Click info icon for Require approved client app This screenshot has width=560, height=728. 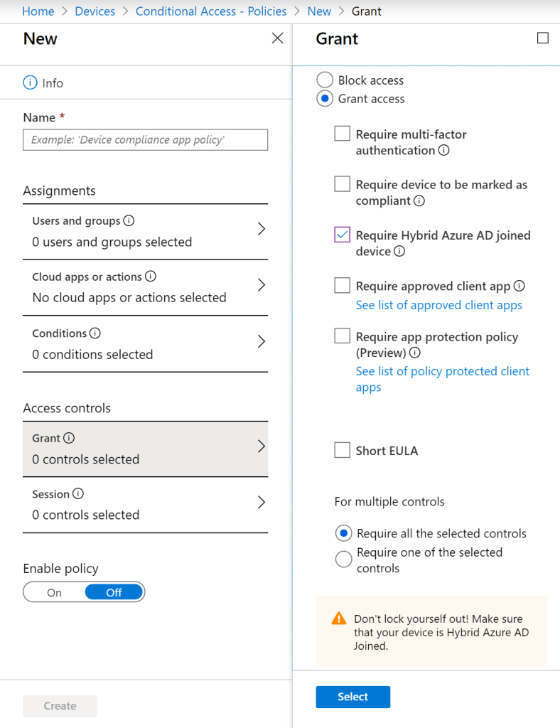tap(519, 286)
